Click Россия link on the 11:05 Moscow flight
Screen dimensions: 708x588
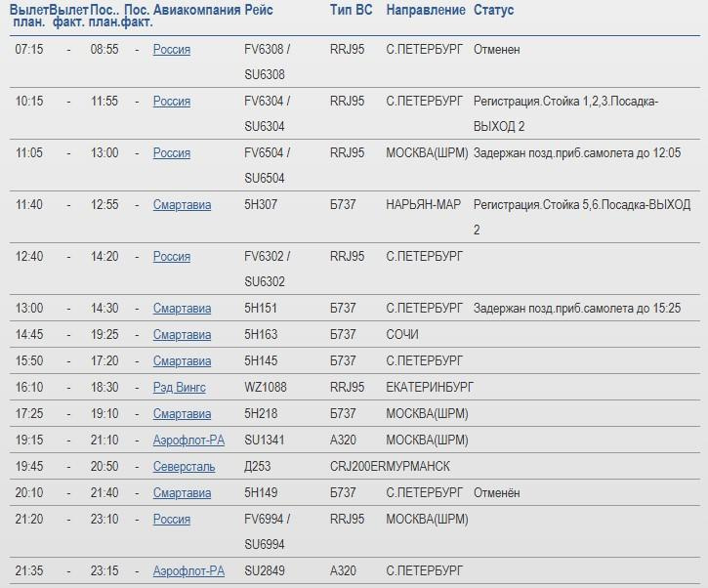[172, 152]
